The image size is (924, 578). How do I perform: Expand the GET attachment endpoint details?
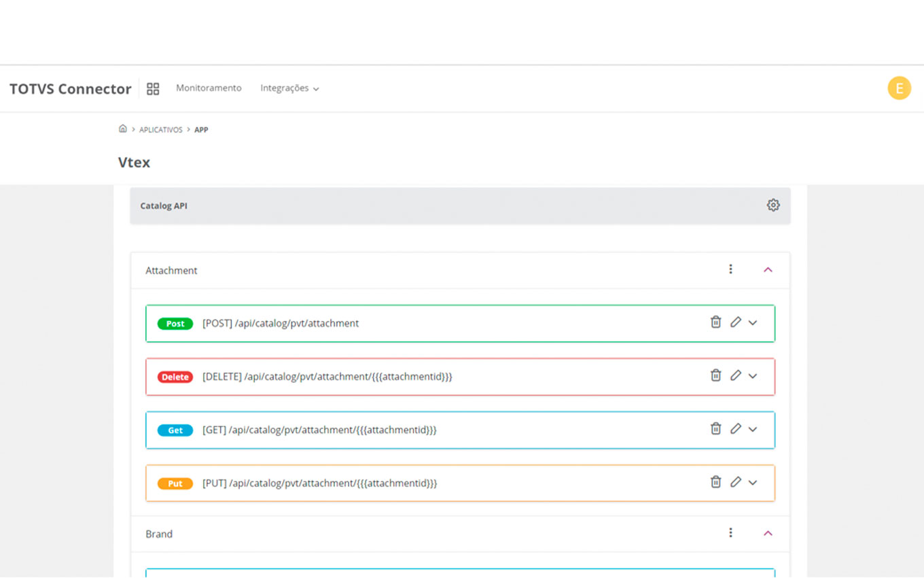click(753, 429)
